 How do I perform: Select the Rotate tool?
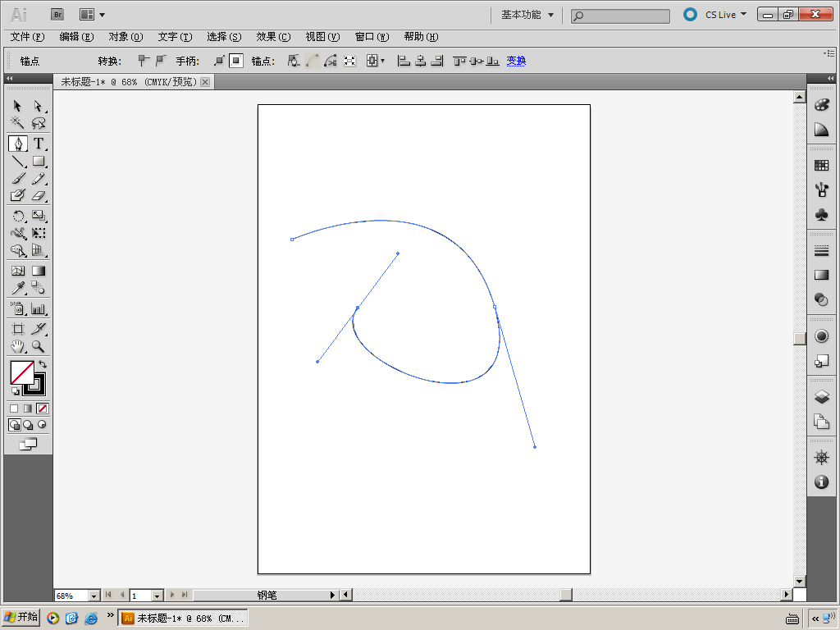click(17, 216)
